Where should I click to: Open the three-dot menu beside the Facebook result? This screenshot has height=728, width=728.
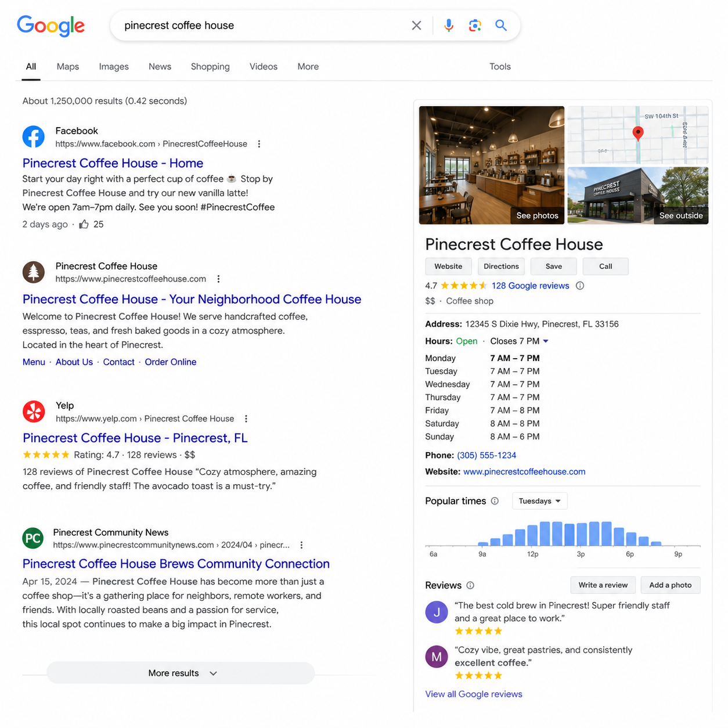[259, 144]
